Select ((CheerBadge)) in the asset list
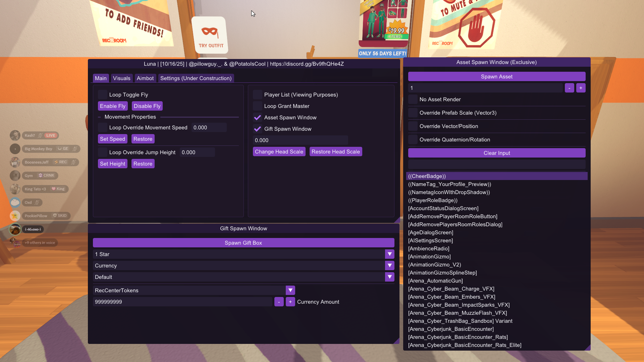Viewport: 644px width, 362px height. [x=496, y=176]
